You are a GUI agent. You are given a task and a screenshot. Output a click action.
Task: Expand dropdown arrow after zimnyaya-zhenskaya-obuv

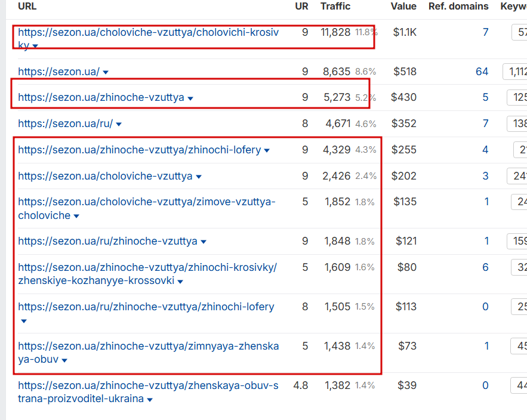click(x=64, y=360)
